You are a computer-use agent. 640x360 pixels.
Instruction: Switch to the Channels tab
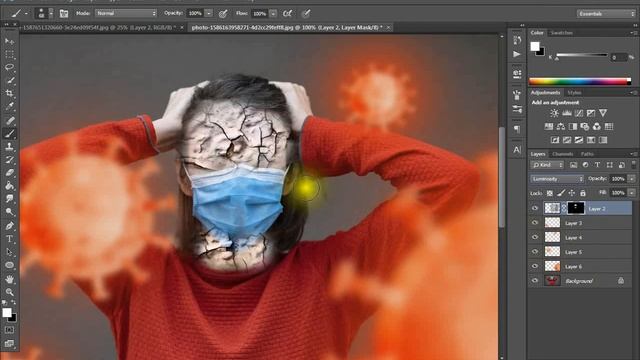[x=563, y=154]
